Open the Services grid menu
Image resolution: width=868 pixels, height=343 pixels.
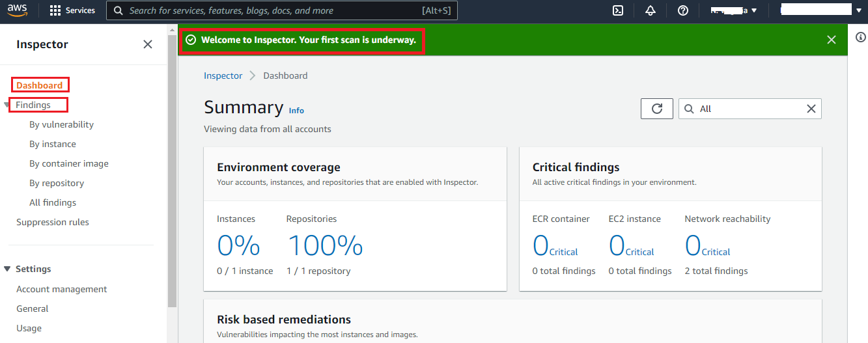click(x=72, y=10)
